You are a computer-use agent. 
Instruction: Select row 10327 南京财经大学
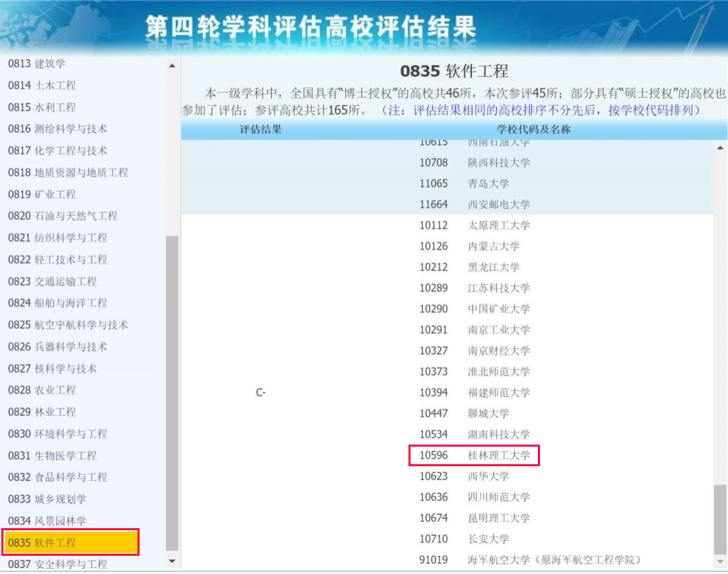(x=475, y=351)
